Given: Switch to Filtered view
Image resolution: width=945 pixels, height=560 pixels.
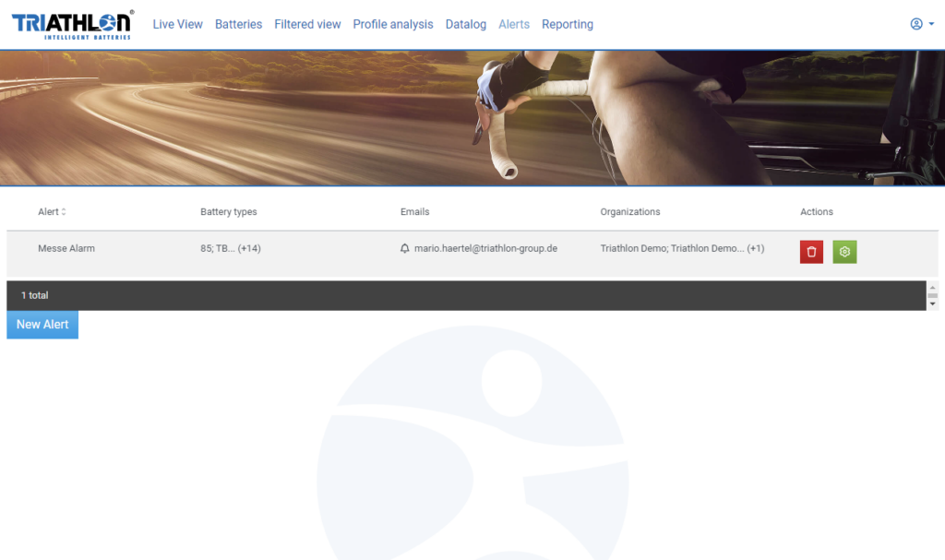Looking at the screenshot, I should 307,24.
